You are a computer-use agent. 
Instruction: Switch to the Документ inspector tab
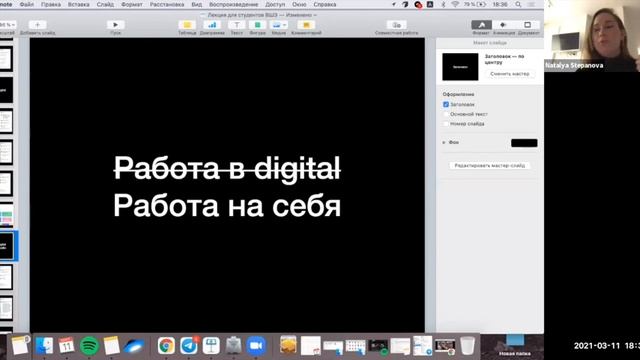click(528, 25)
